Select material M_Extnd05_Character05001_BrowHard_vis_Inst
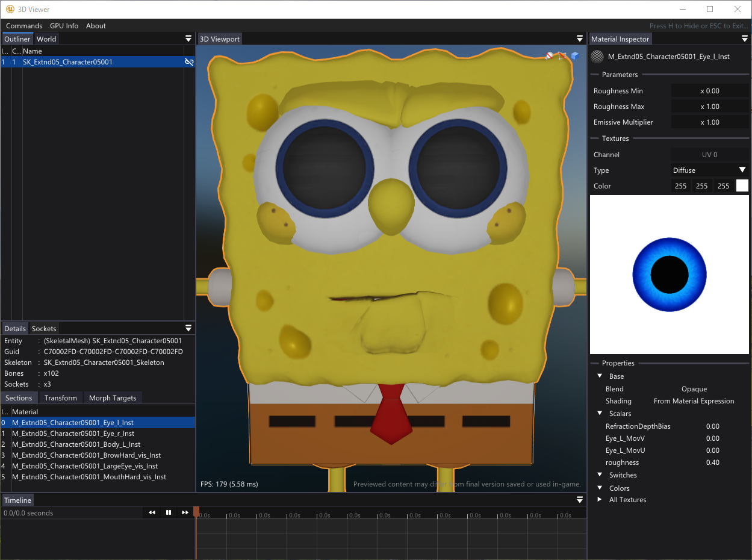This screenshot has width=752, height=560. point(98,455)
